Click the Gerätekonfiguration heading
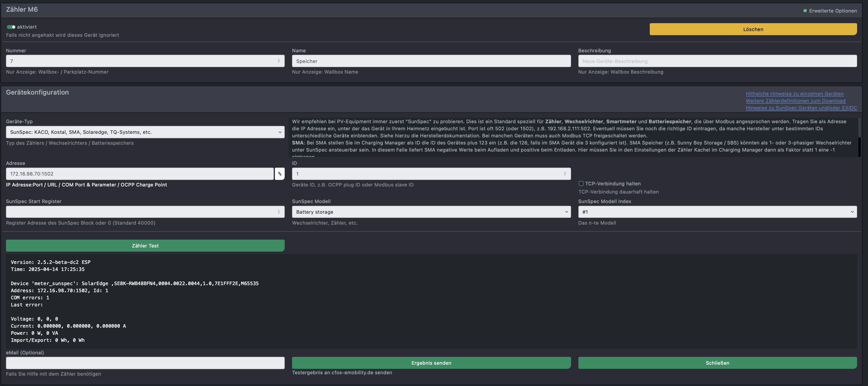 click(x=37, y=92)
